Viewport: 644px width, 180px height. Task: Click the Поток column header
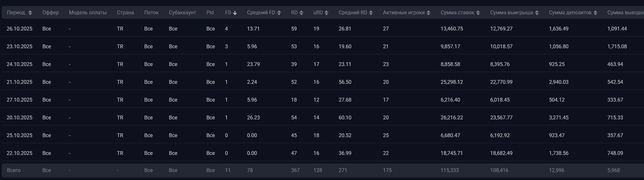(x=151, y=13)
